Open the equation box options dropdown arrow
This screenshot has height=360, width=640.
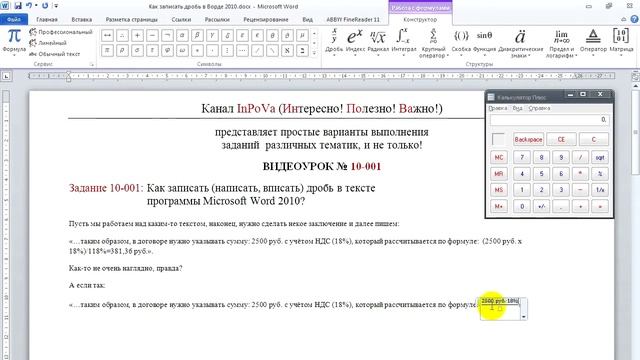[524, 316]
